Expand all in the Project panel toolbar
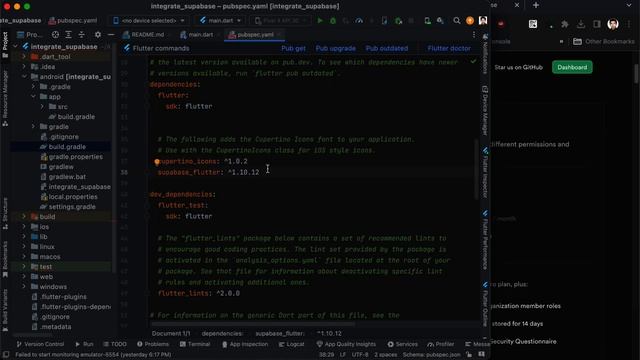The height and width of the screenshot is (360, 640). pos(69,35)
